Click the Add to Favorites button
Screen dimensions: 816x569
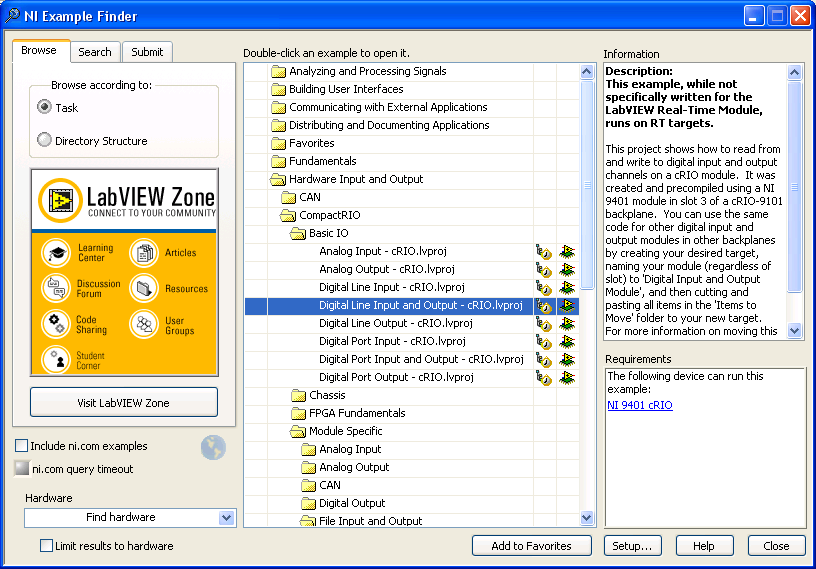click(531, 546)
